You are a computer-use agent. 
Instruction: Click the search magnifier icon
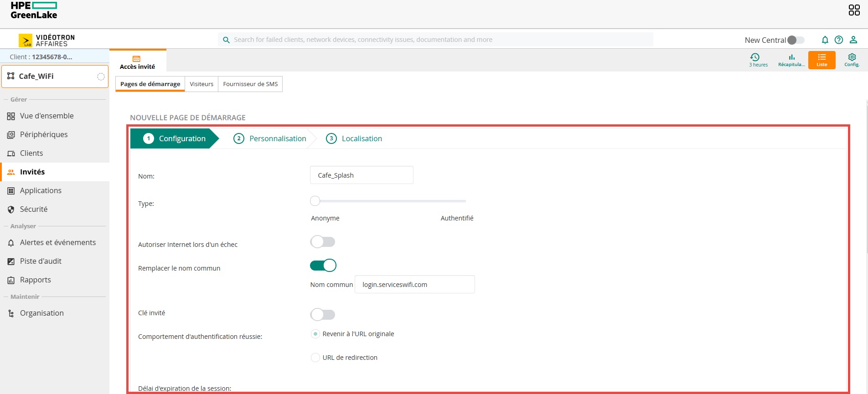pos(226,40)
